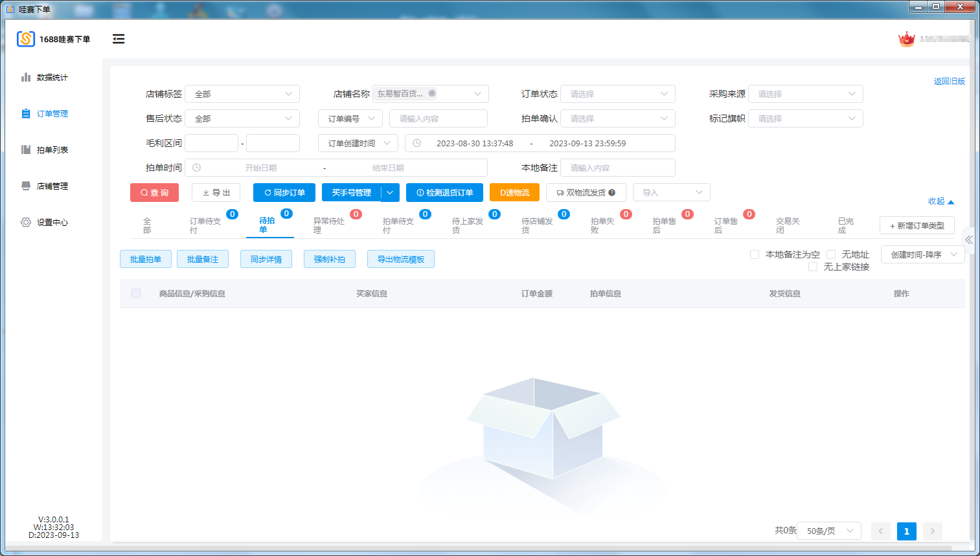The image size is (980, 556).
Task: Select the 待拍单 tab
Action: tap(267, 225)
